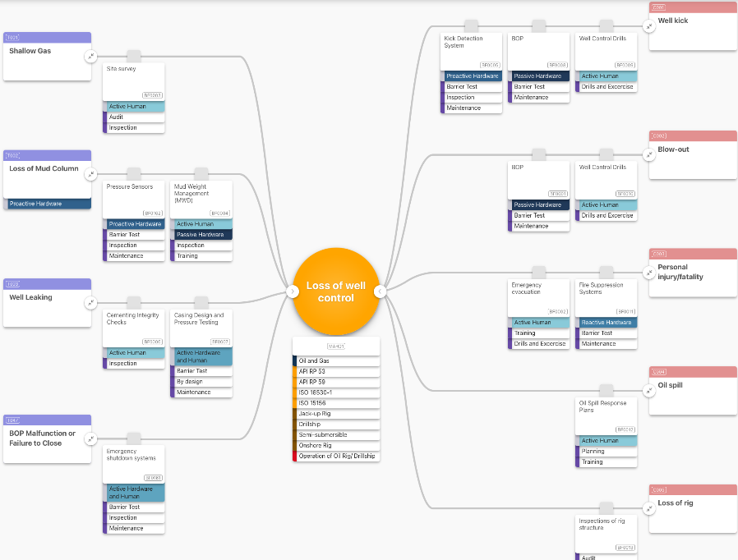Select Casing Design and Pressure Testing barrier
Screen dimensions: 738x560
(201, 328)
